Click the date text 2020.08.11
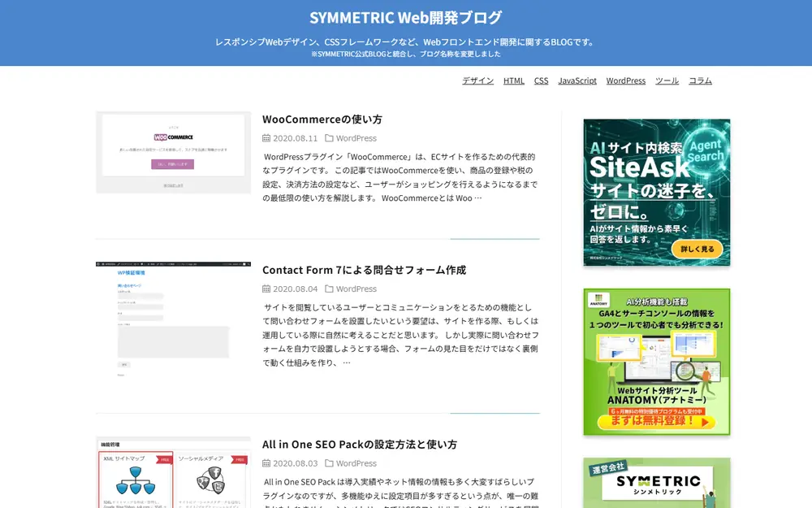Viewport: 812px width, 508px height. pyautogui.click(x=296, y=138)
